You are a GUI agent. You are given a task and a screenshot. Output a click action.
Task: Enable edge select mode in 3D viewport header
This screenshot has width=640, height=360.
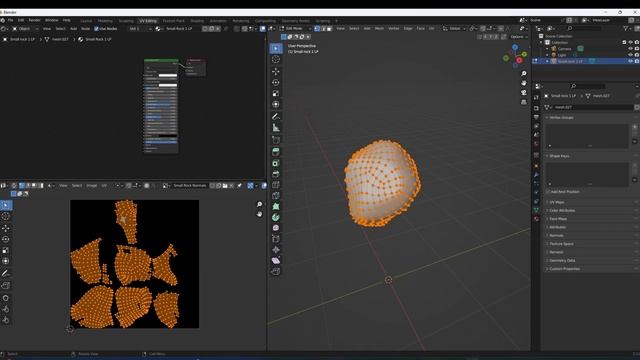tap(323, 29)
